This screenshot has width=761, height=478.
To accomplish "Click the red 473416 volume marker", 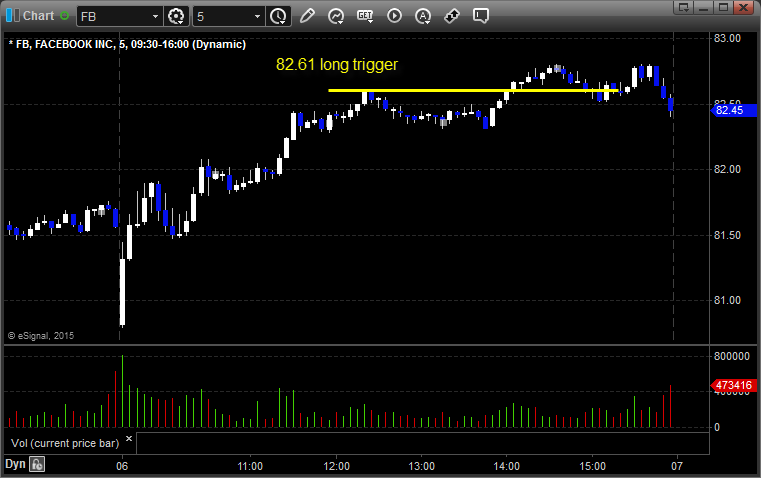I will pyautogui.click(x=734, y=385).
